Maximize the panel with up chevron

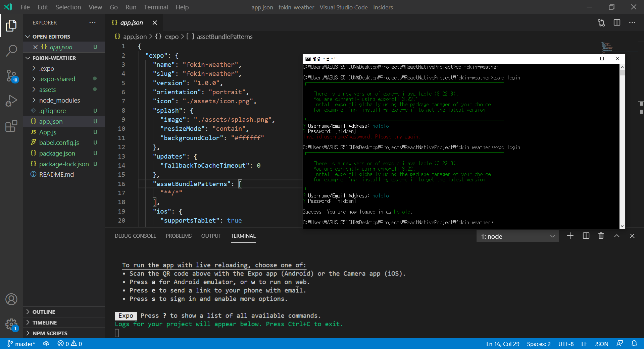pos(617,236)
